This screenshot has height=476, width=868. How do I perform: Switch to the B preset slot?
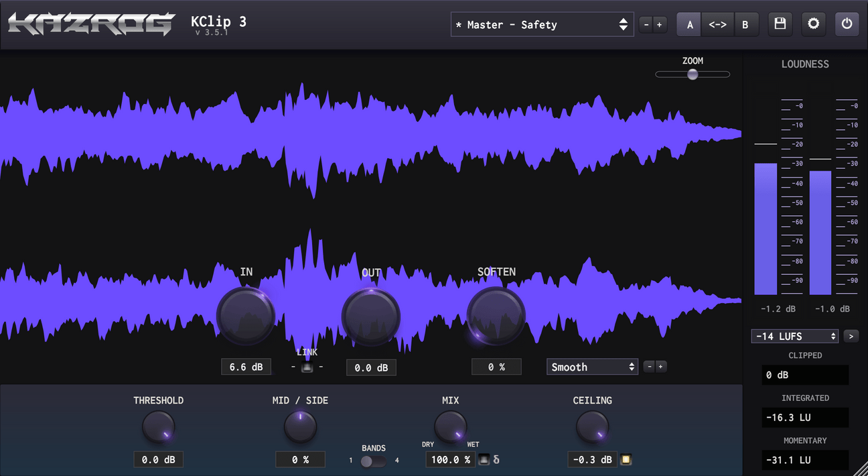(745, 25)
